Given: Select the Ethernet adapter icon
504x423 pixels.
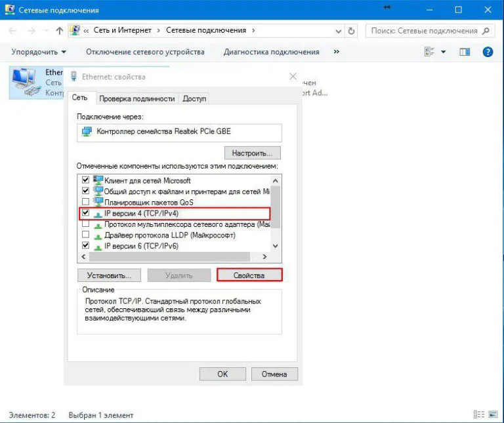Looking at the screenshot, I should (x=26, y=82).
